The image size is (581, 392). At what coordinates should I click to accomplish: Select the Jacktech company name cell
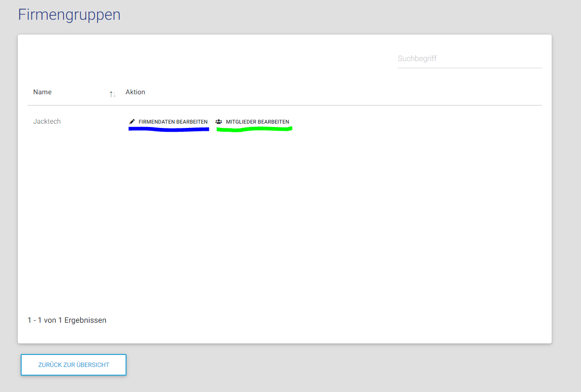47,121
